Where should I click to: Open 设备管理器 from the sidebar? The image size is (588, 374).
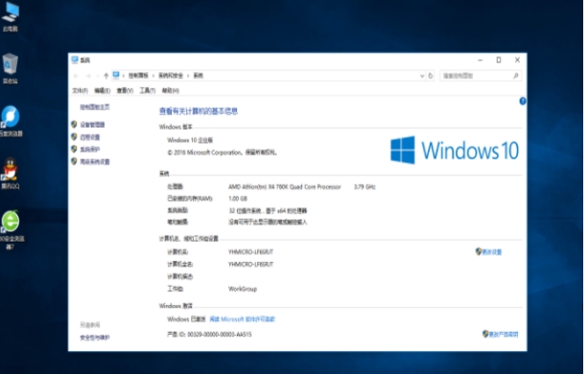click(x=92, y=125)
